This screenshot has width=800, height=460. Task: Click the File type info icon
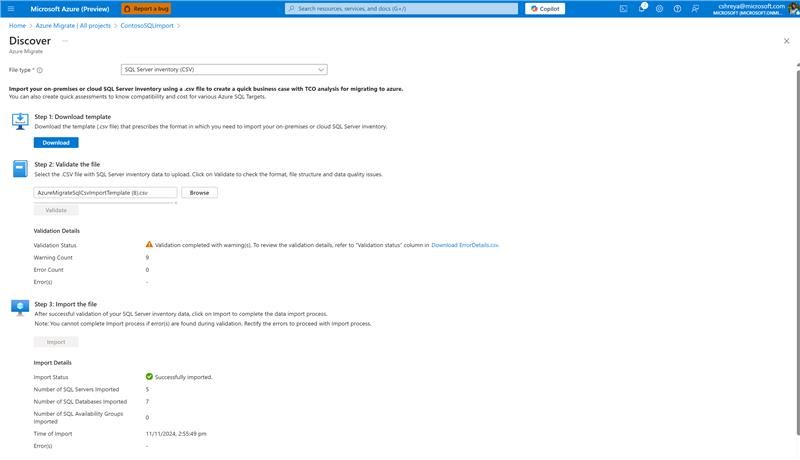tap(40, 70)
